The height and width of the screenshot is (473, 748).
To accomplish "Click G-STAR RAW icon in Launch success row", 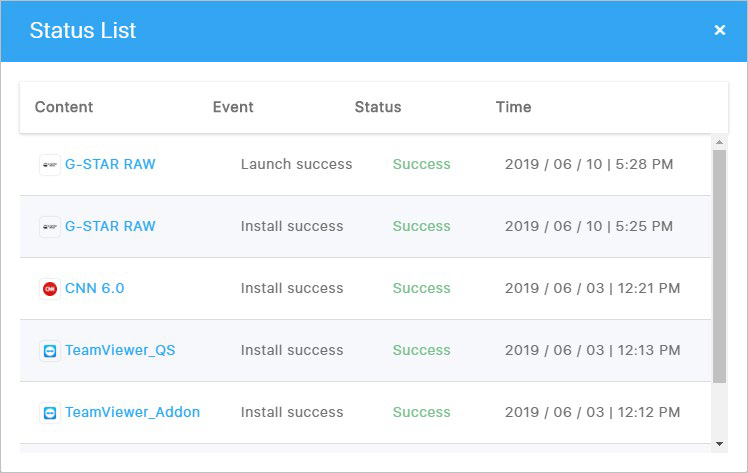I will click(x=50, y=165).
